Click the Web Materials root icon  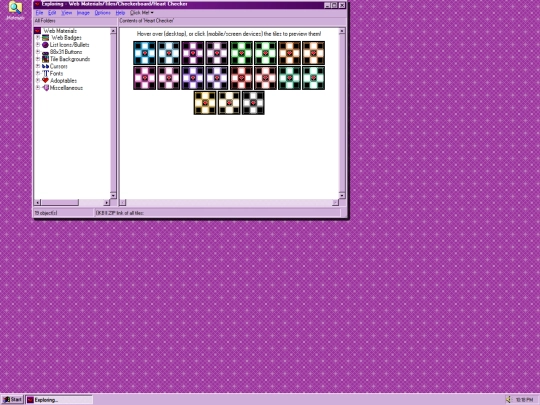[38, 31]
